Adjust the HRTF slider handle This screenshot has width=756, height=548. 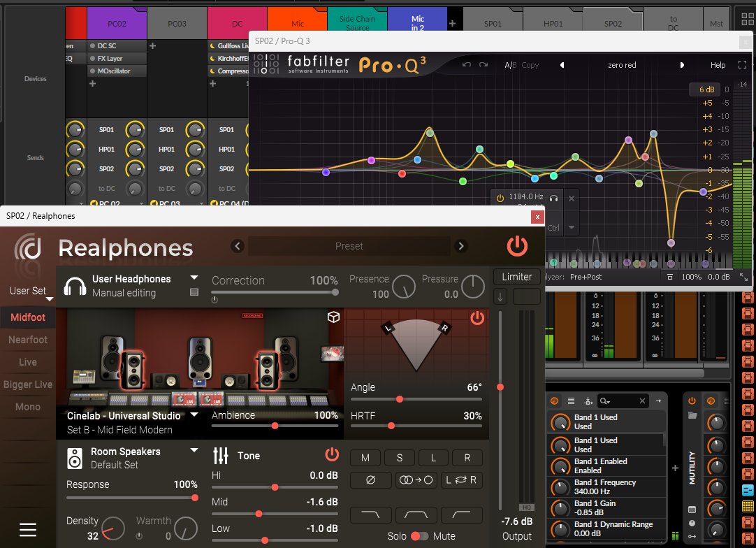pyautogui.click(x=391, y=426)
